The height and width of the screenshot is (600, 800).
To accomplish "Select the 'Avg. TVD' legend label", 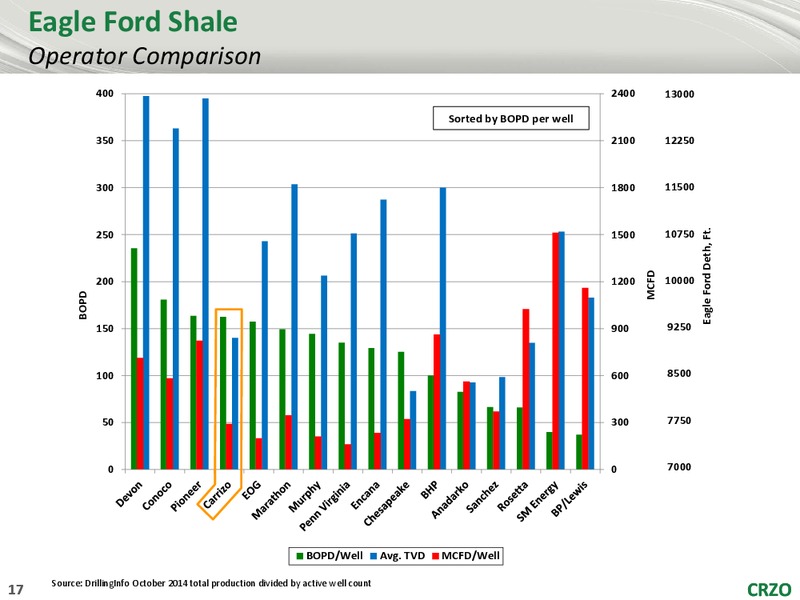I will pyautogui.click(x=402, y=556).
